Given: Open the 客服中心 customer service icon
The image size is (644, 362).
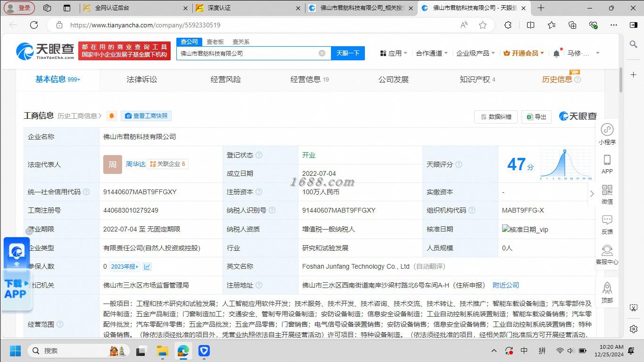Looking at the screenshot, I should (607, 250).
